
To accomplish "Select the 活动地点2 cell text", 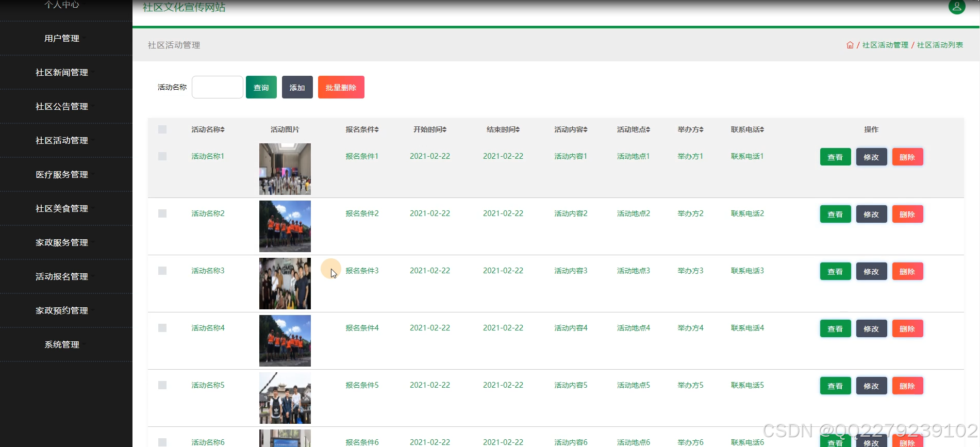I will (634, 213).
